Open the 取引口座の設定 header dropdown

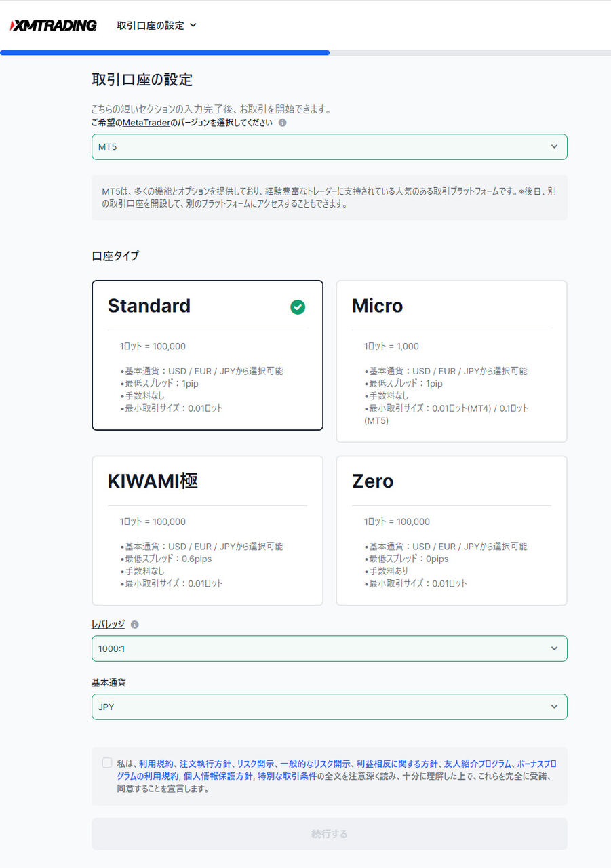click(157, 25)
